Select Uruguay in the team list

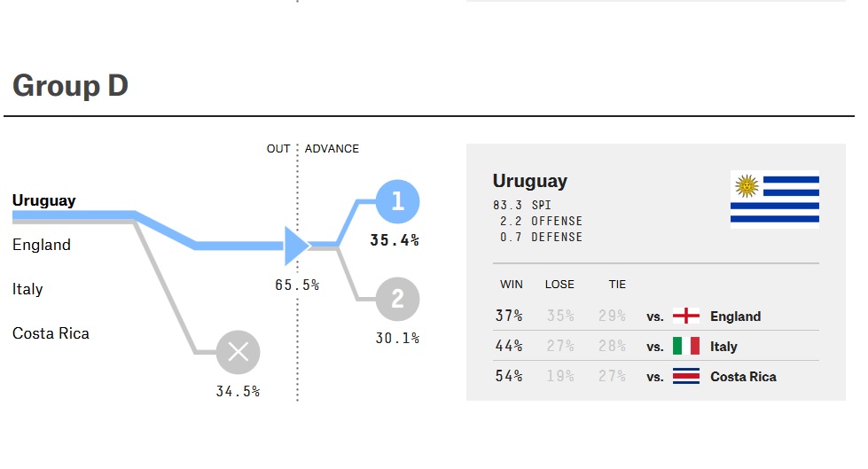click(x=44, y=200)
